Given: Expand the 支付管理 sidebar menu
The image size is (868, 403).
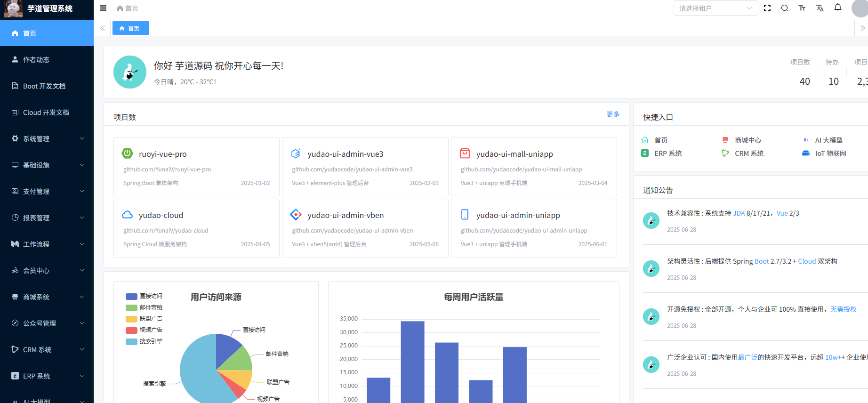Looking at the screenshot, I should 47,192.
